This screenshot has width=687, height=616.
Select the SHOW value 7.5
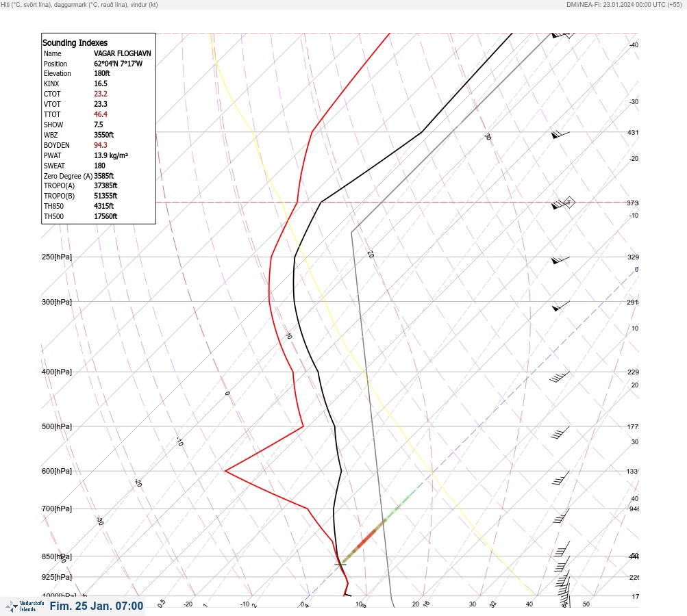click(98, 125)
